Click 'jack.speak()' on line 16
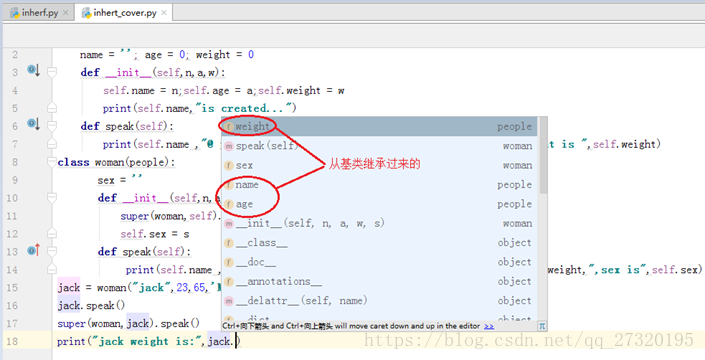Viewport: 705px width, 360px height. pos(91,306)
